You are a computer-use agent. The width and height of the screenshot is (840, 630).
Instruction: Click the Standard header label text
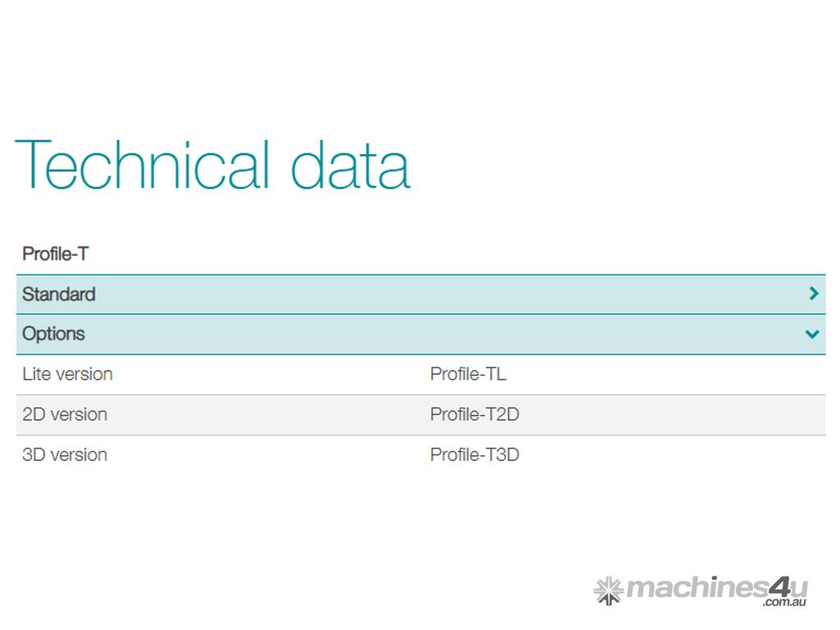pyautogui.click(x=59, y=294)
